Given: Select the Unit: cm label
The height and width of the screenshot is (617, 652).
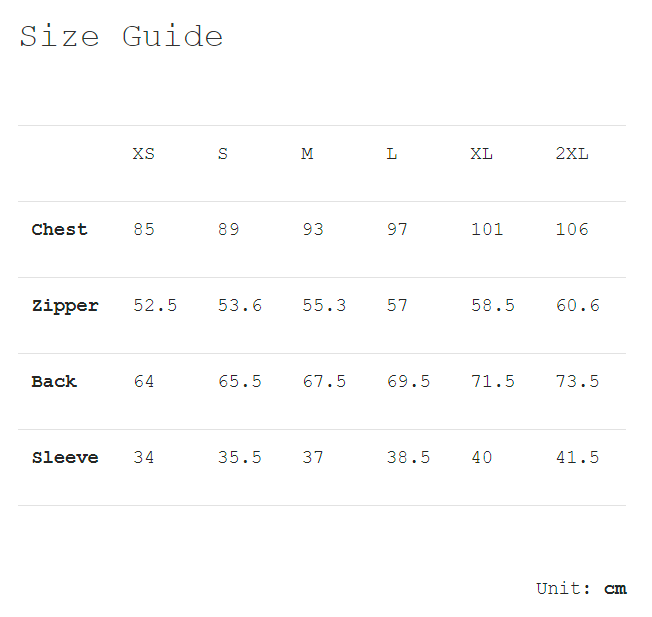Looking at the screenshot, I should coord(581,588).
